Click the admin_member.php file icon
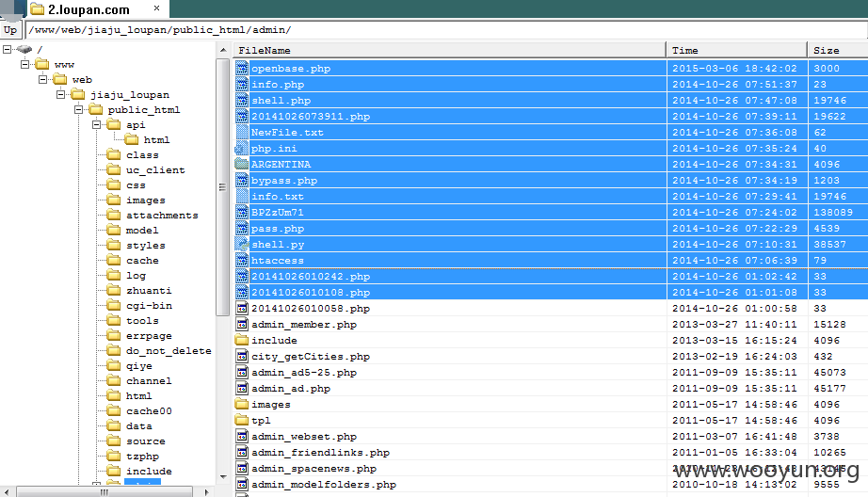 coord(242,325)
